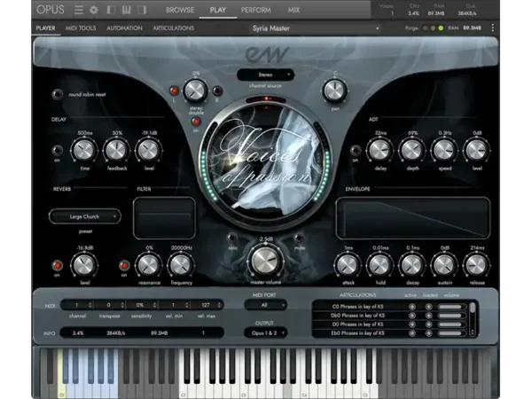Click the ADT depth knob
Image resolution: width=532 pixels, height=399 pixels.
(412, 151)
